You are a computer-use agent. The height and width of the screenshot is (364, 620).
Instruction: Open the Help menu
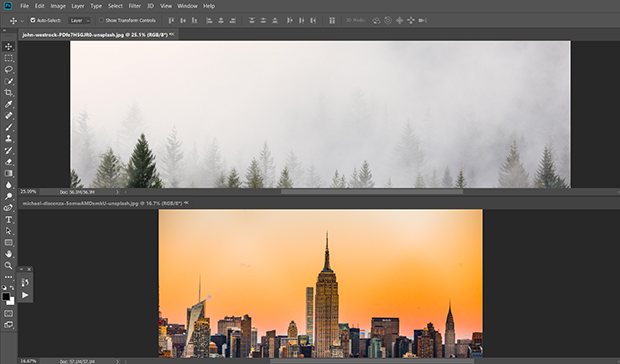209,6
